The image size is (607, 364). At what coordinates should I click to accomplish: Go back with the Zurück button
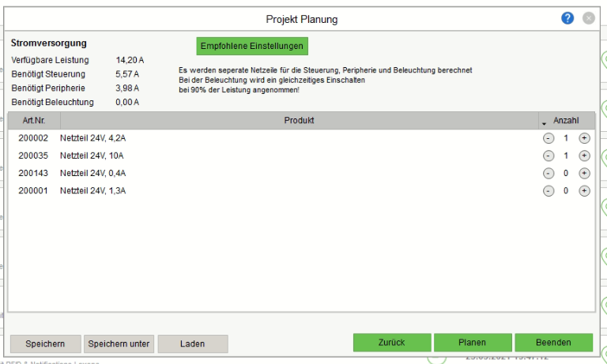pos(391,343)
